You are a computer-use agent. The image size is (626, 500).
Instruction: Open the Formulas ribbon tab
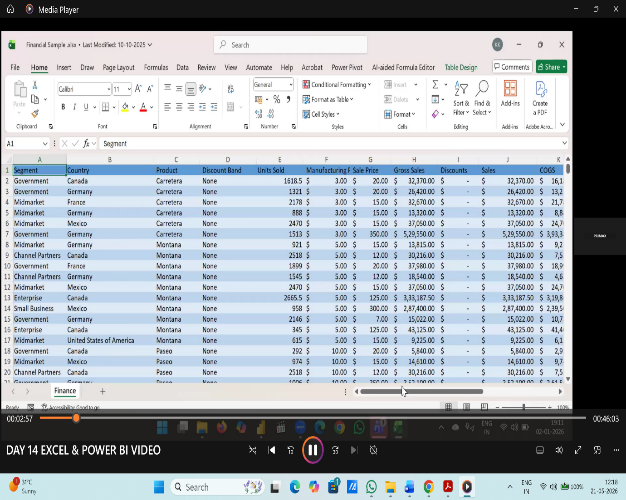(156, 67)
